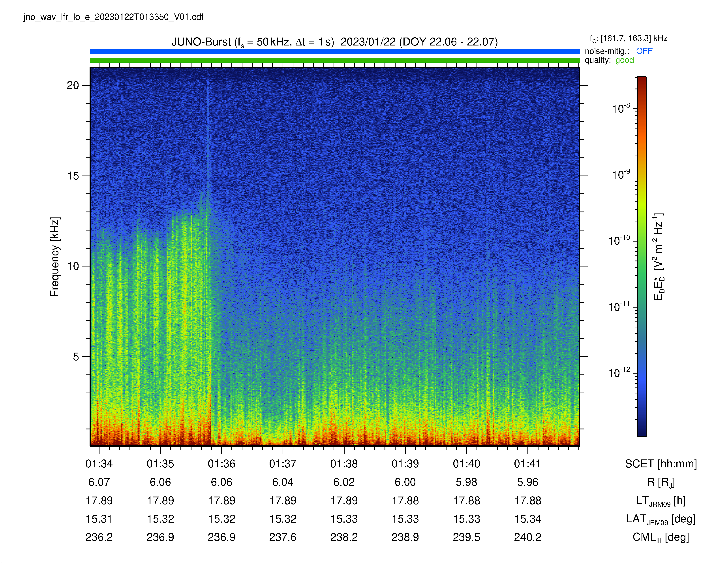Click the 10 kHz tick label
The width and height of the screenshot is (728, 563).
coord(73,266)
